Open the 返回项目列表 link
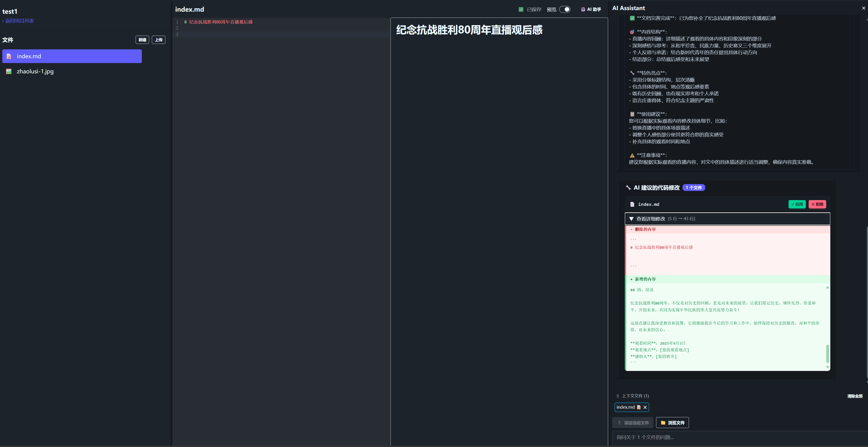Viewport: 868px width, 447px height. [18, 21]
